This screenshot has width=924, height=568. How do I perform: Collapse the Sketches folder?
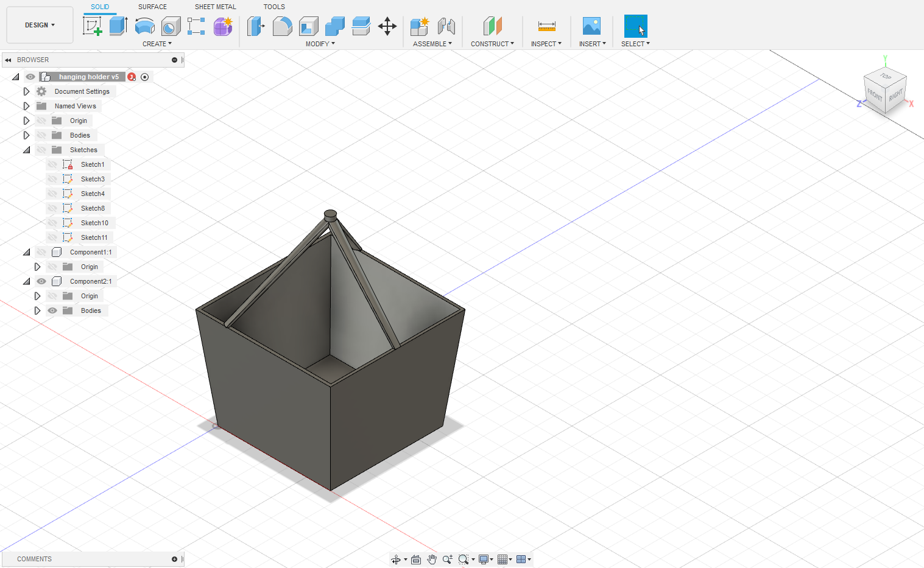tap(26, 150)
